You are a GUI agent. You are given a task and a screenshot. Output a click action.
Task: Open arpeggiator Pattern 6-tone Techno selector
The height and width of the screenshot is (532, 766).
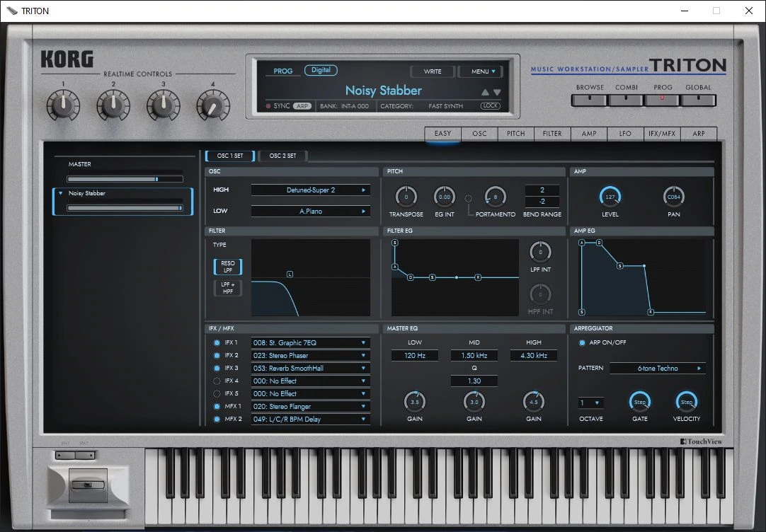(658, 369)
